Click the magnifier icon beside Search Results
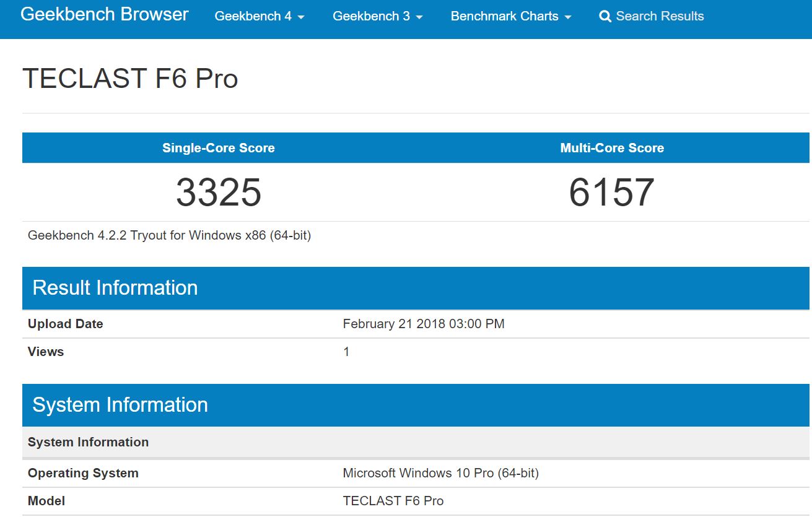The width and height of the screenshot is (812, 517). pos(605,17)
